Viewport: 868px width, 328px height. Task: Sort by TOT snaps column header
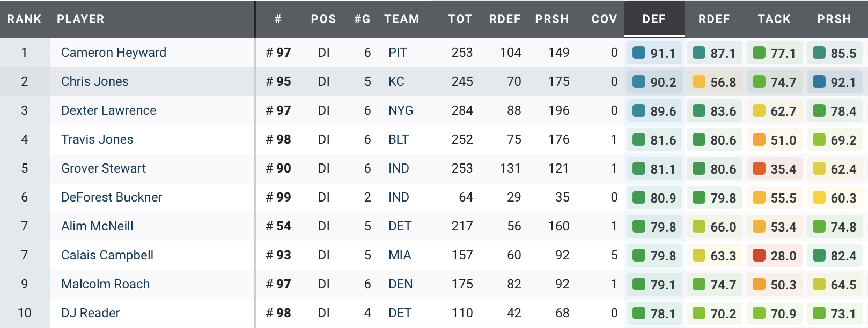click(x=460, y=19)
